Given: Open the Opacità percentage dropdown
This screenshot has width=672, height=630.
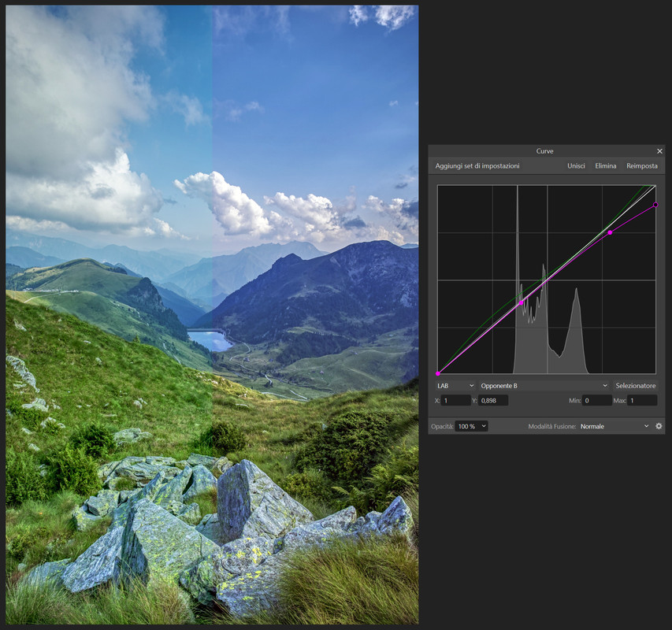Looking at the screenshot, I should 471,426.
